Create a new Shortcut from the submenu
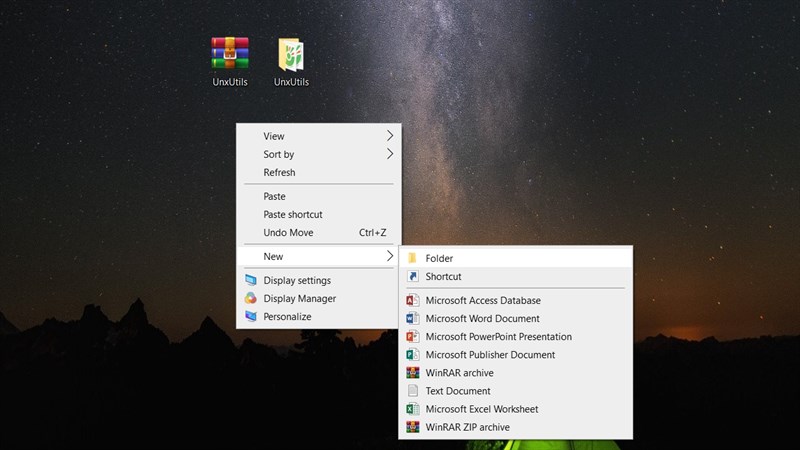800x450 pixels. coord(443,276)
